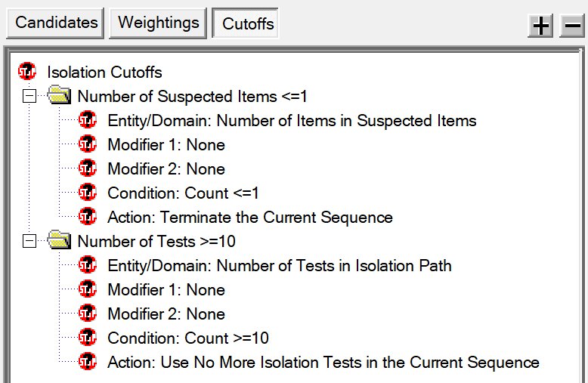Select Modifier 2: None under Number of Tests
This screenshot has height=383, width=588.
[x=166, y=314]
